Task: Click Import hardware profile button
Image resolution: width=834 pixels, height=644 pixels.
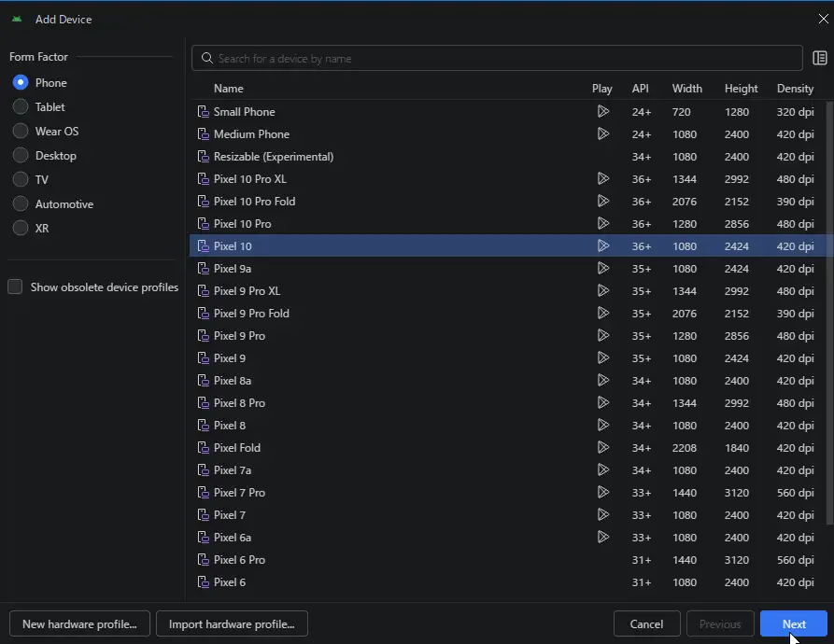Action: [x=232, y=623]
